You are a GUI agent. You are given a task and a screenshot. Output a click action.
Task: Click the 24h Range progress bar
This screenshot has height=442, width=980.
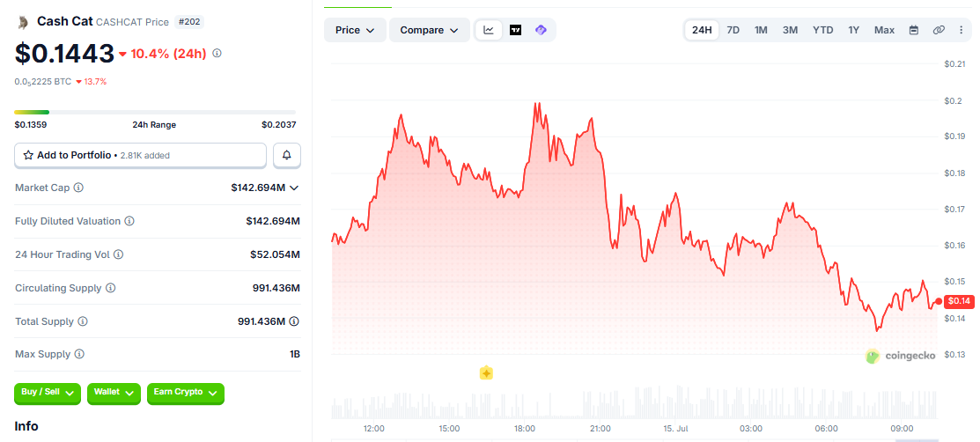(155, 112)
